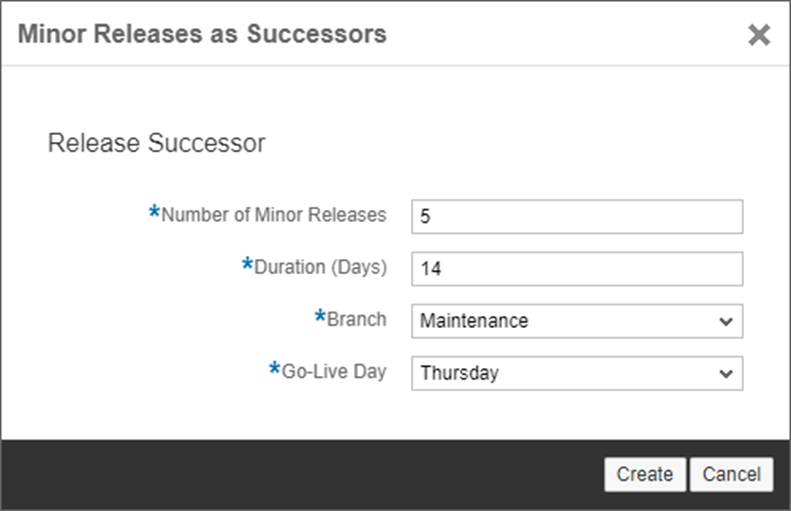
Task: Click the Number of Minor Releases label
Action: [273, 215]
